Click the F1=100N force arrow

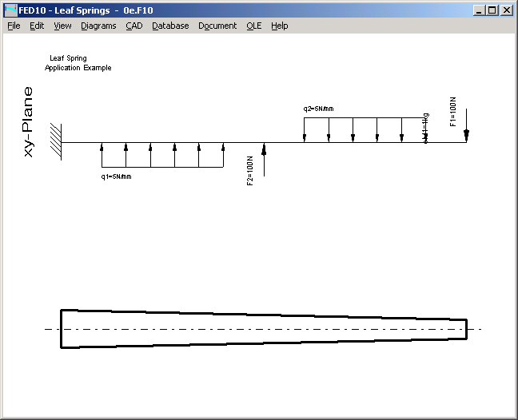(x=466, y=126)
